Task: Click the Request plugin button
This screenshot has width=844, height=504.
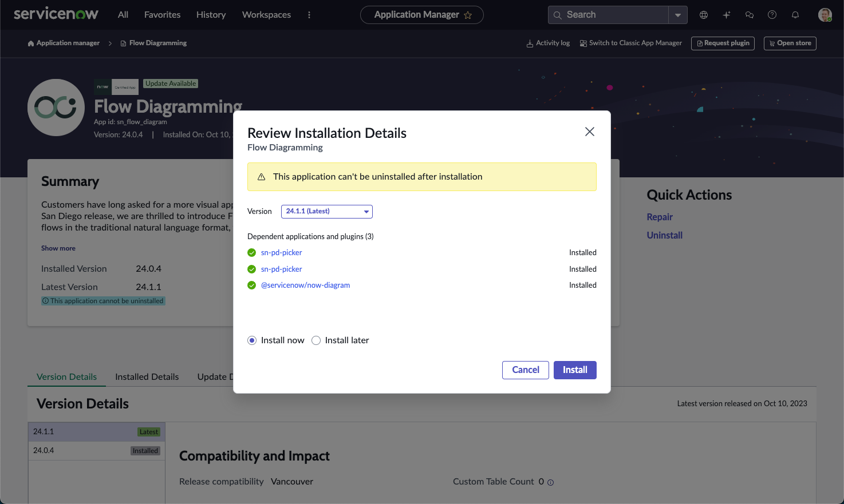Action: tap(723, 43)
